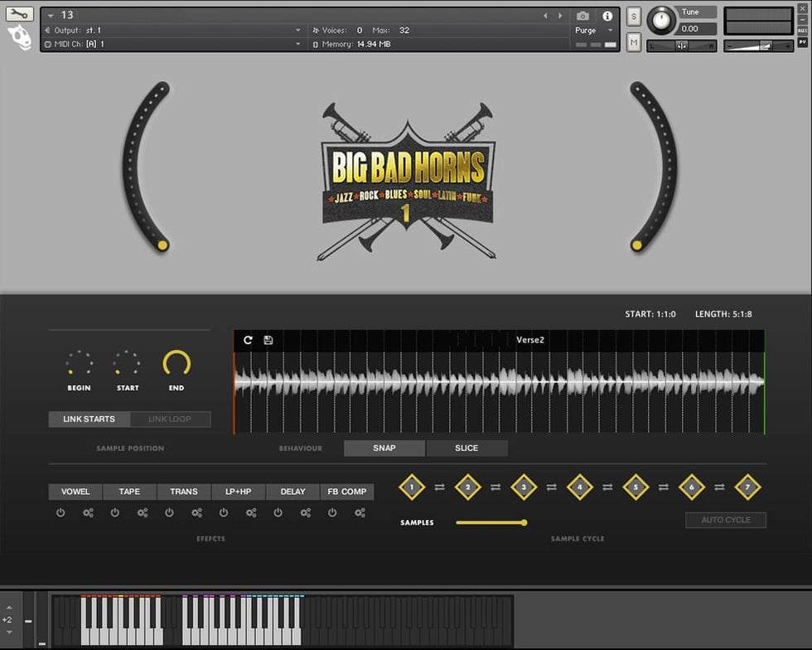Enable the FB COMP effect power switch
Viewport: 812px width, 650px height.
tap(332, 513)
